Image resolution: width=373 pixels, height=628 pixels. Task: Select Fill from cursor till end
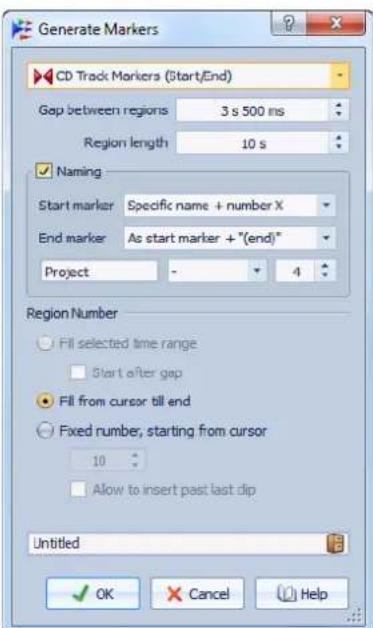click(x=45, y=401)
